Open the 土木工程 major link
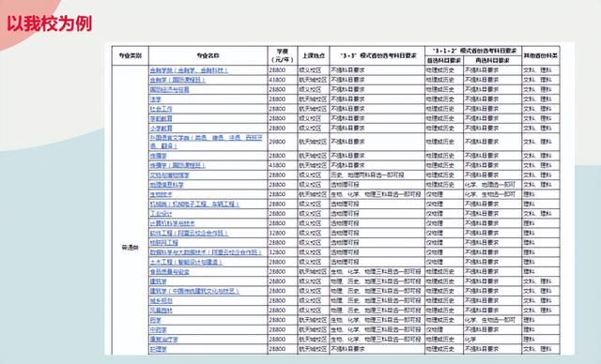This screenshot has width=601, height=364. [x=186, y=262]
